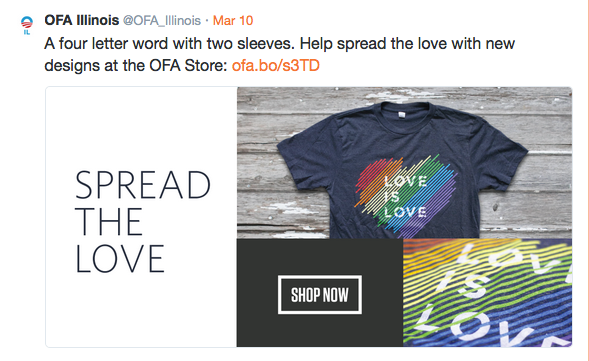Open the OFA Illinois profile avatar
The width and height of the screenshot is (589, 361).
pos(27,25)
